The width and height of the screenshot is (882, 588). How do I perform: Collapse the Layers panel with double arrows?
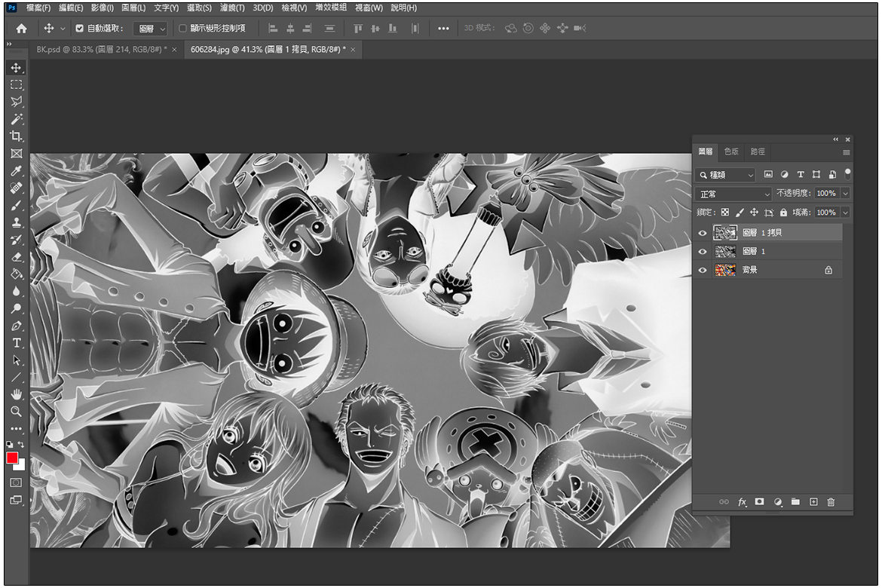[x=836, y=139]
